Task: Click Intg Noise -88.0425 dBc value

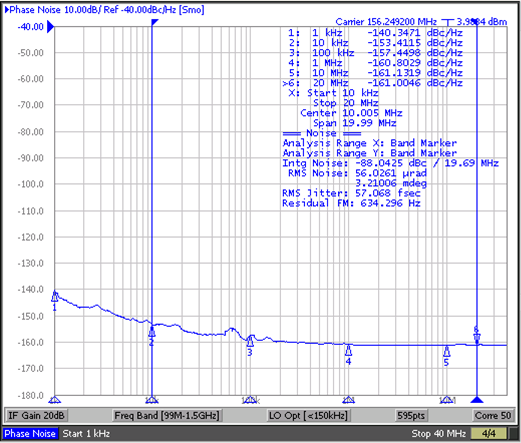Action: click(391, 163)
